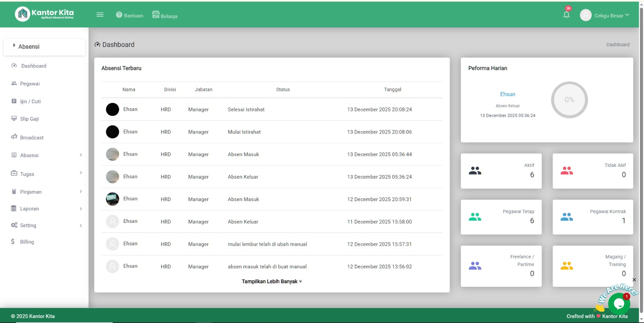
Task: Click the 0% performance progress circle
Action: pos(569,100)
